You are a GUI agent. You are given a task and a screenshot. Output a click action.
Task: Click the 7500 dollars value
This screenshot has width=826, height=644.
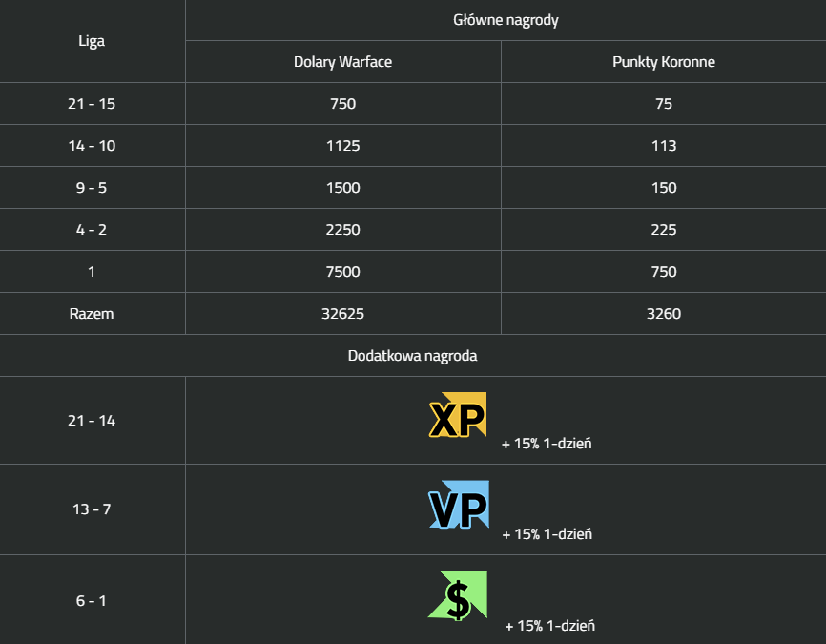click(x=343, y=272)
